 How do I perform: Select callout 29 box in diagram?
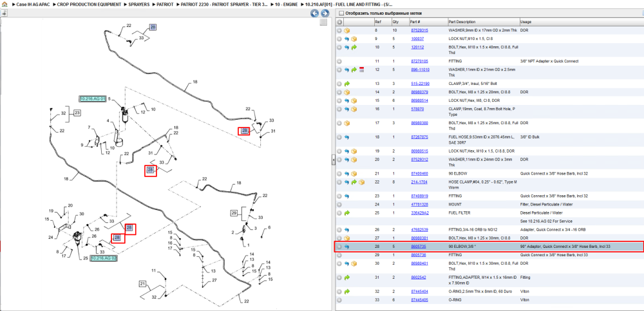click(x=234, y=213)
